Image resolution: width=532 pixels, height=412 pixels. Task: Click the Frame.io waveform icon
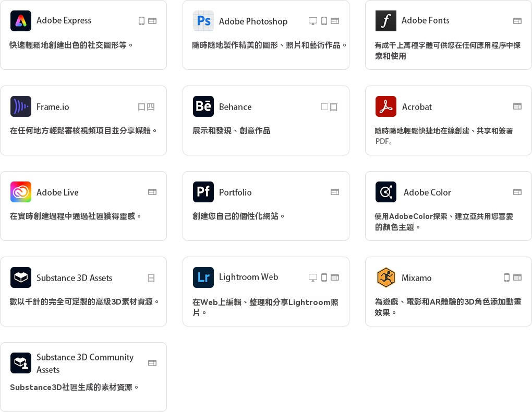pyautogui.click(x=21, y=106)
